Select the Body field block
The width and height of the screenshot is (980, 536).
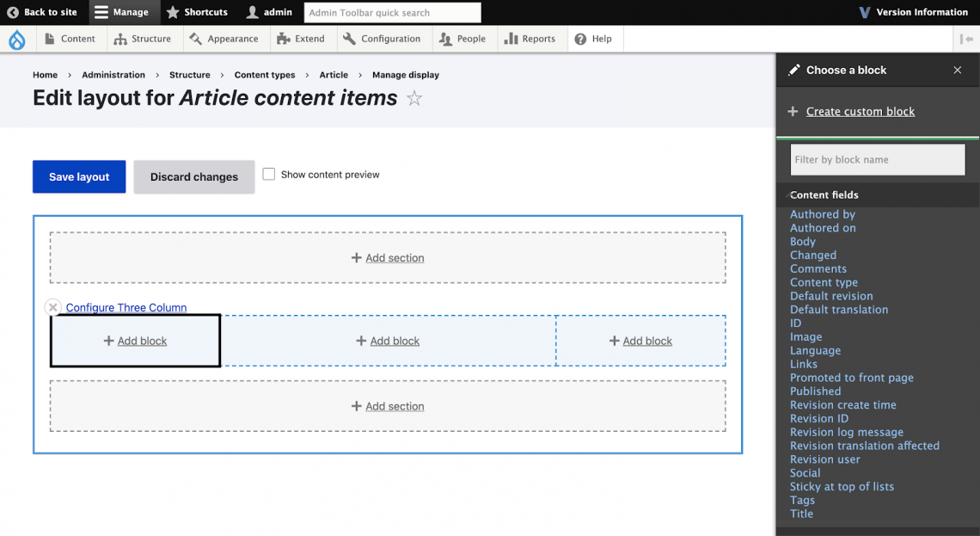click(x=803, y=242)
